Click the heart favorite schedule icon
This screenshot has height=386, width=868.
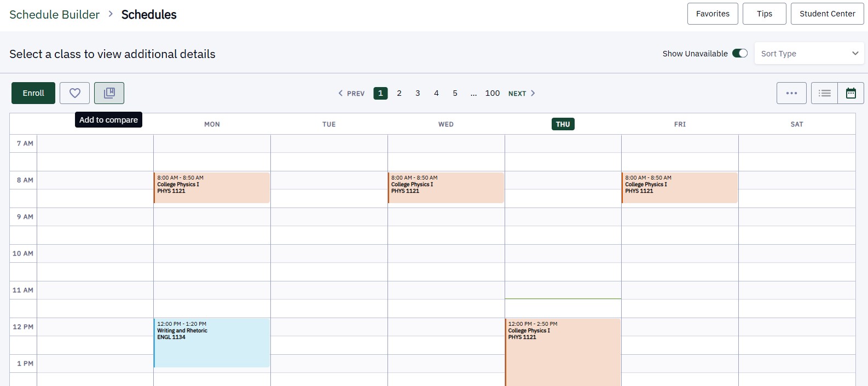tap(74, 93)
